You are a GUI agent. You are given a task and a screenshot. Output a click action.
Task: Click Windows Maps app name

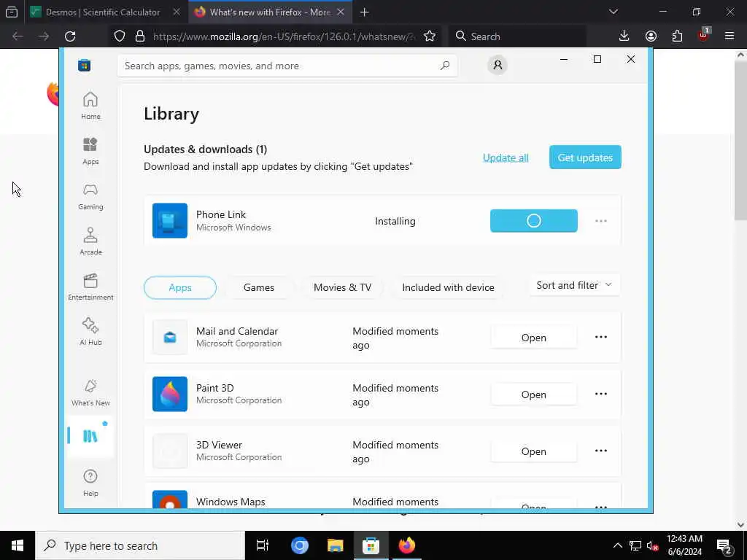(x=231, y=502)
